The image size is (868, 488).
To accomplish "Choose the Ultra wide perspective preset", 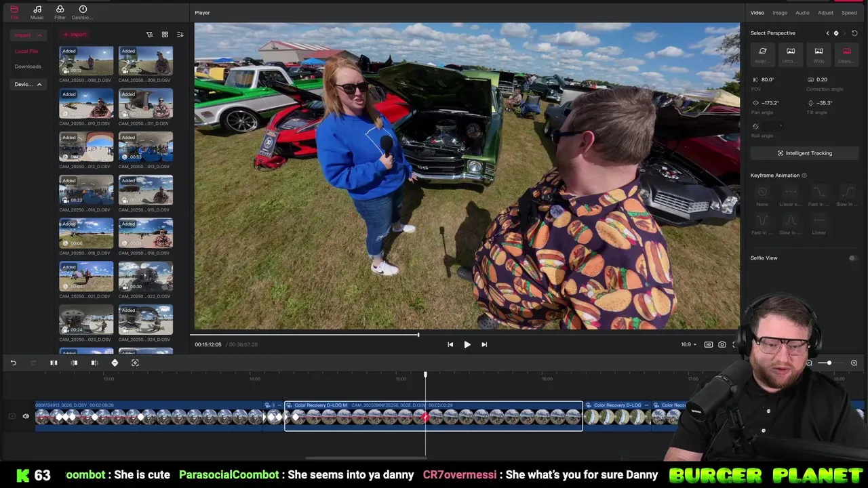I will point(790,54).
